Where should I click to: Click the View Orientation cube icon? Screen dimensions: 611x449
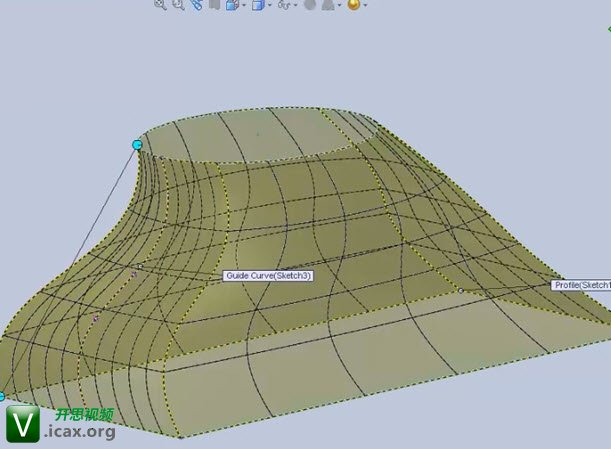(x=233, y=4)
